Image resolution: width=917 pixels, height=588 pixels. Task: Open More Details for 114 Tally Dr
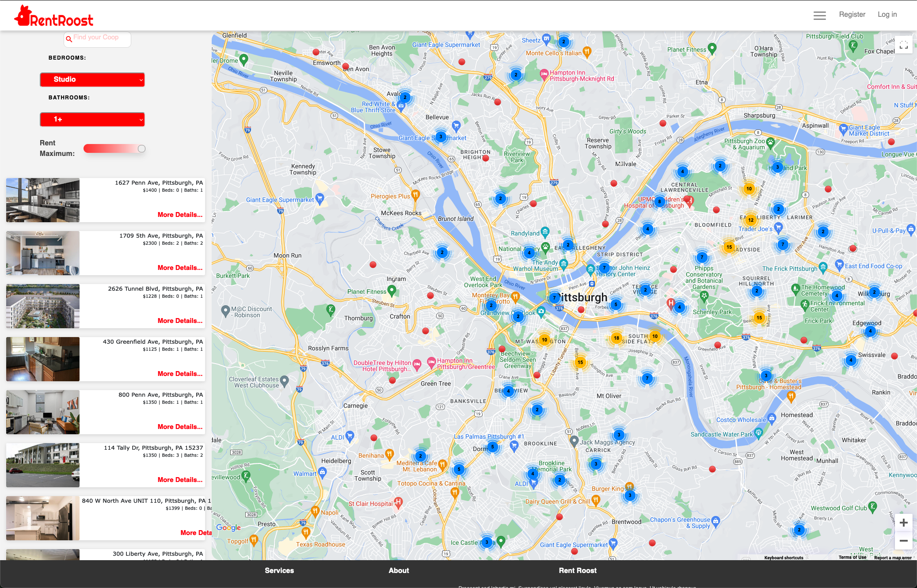click(180, 480)
